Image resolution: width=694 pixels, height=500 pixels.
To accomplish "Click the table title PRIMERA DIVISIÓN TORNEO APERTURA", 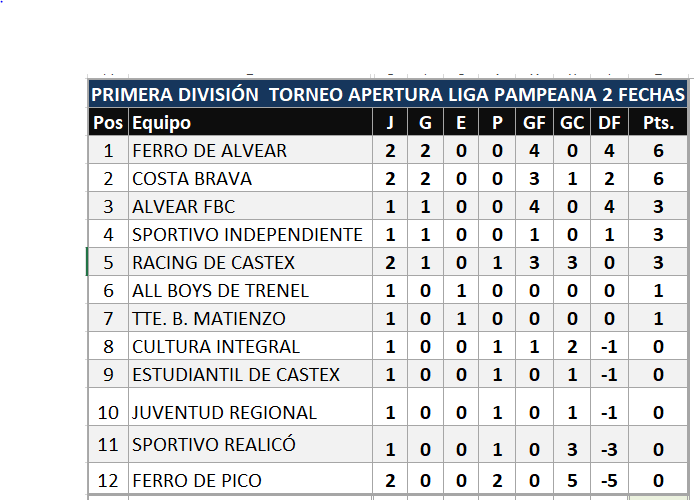I will point(388,95).
